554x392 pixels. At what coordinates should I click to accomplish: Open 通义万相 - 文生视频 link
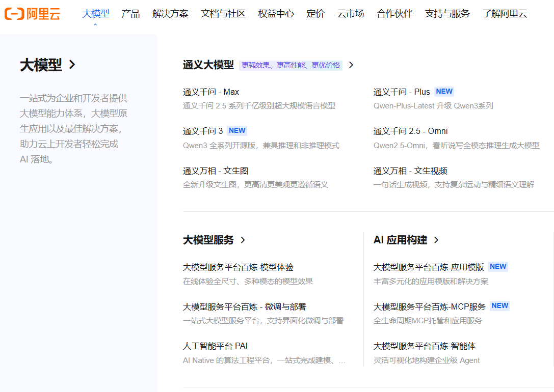(411, 171)
